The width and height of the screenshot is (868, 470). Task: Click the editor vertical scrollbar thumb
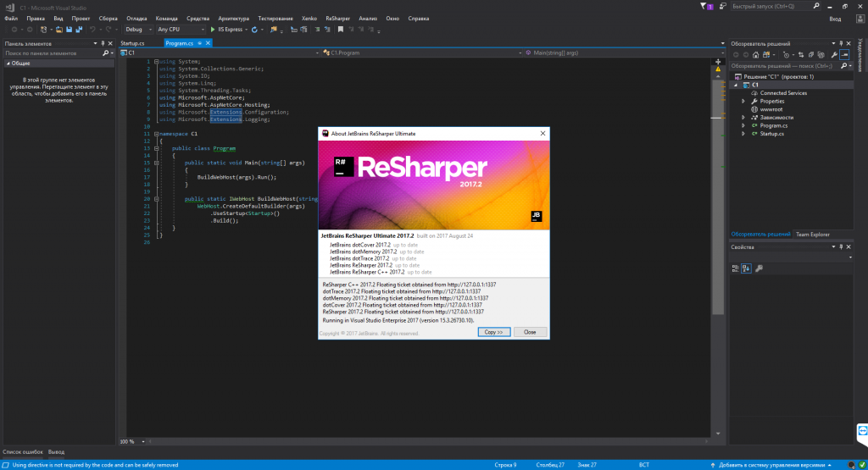(717, 196)
